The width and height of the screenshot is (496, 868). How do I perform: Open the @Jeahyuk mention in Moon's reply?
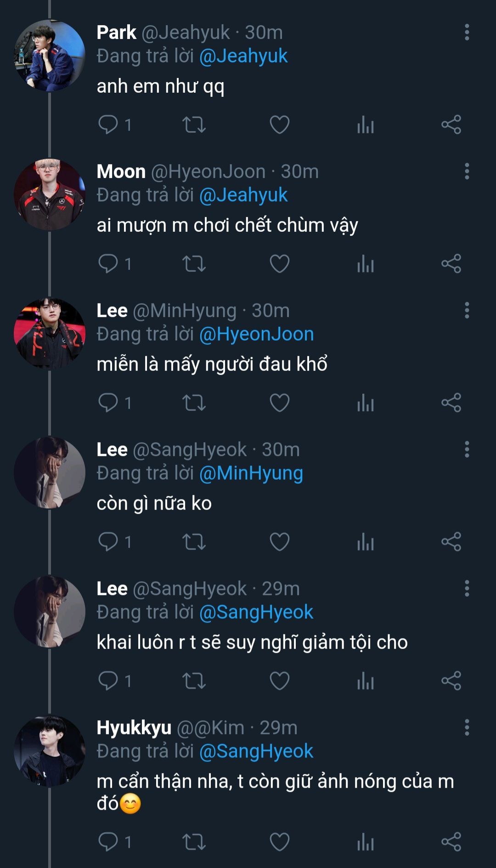coord(243,196)
